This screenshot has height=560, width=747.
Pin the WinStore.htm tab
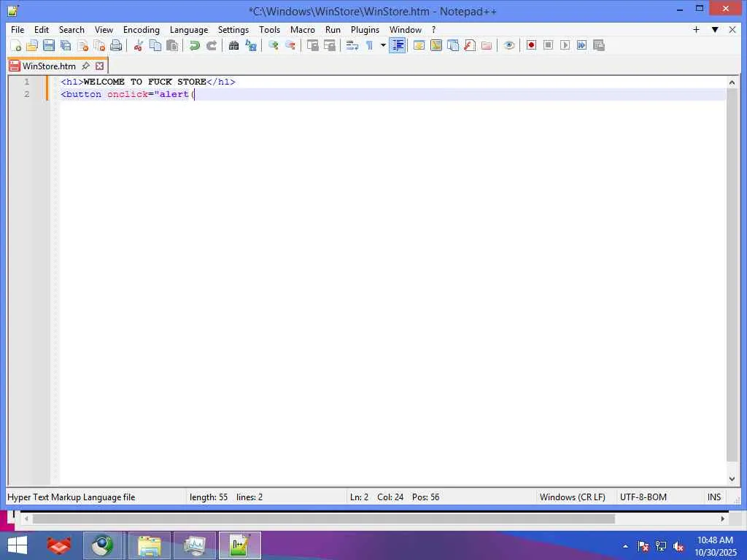pyautogui.click(x=86, y=66)
